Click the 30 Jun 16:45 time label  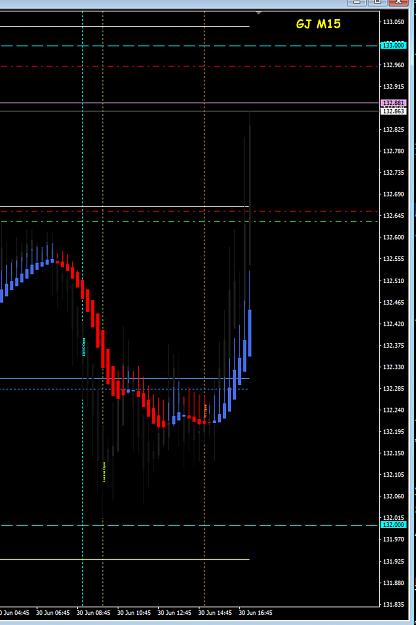tap(255, 612)
